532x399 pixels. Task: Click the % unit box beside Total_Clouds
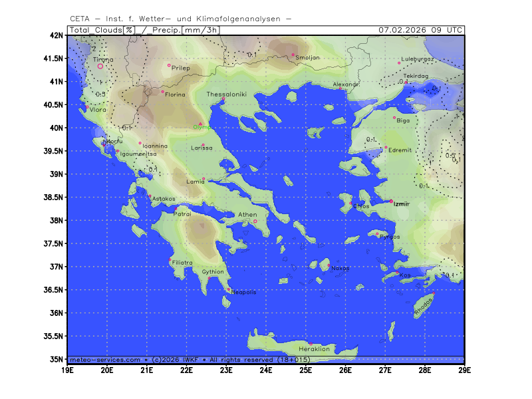(x=128, y=30)
